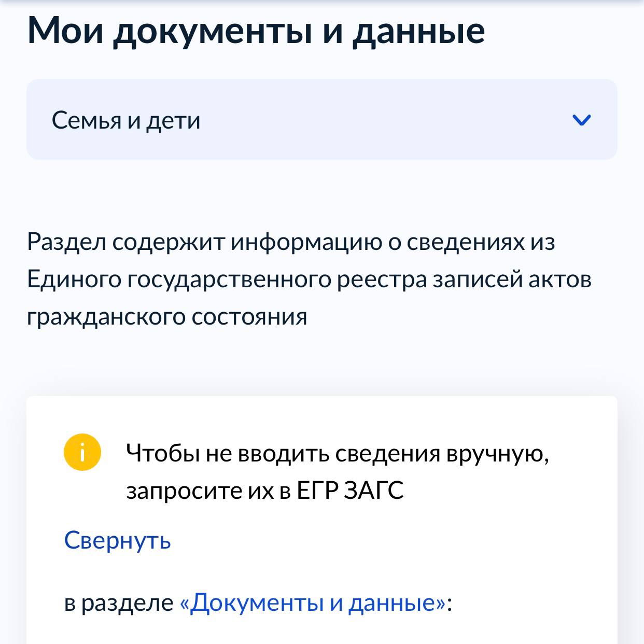Viewport: 644px width, 644px height.
Task: Click the "Семья и дети" label text
Action: coord(126,120)
